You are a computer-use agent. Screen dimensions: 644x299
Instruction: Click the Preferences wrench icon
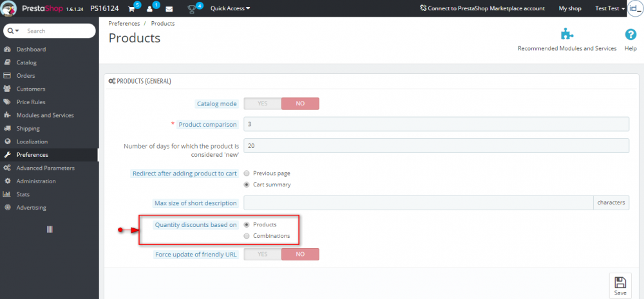(x=7, y=154)
